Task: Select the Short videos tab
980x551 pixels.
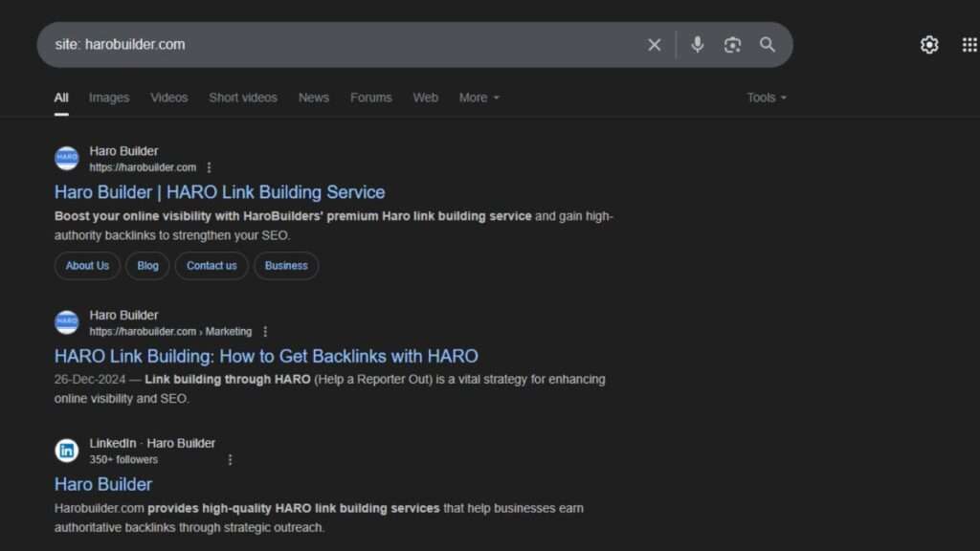Action: 243,98
